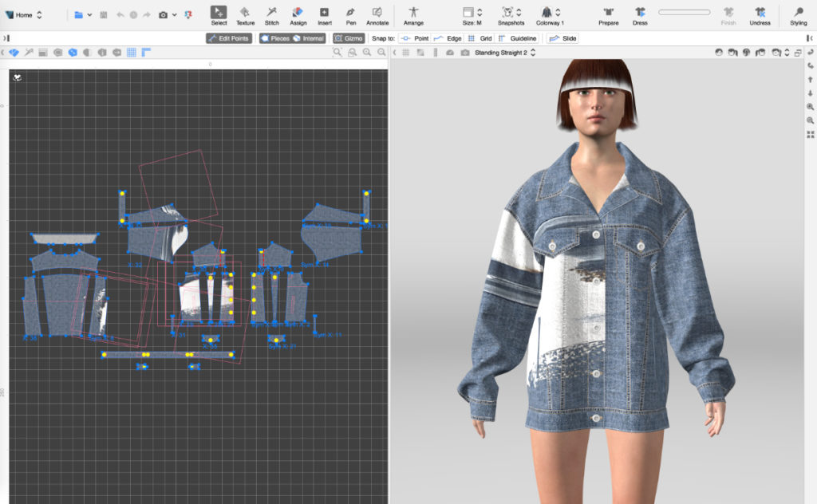Screen dimensions: 817x504
Task: Expand the Colorway 1 selector
Action: (x=550, y=13)
